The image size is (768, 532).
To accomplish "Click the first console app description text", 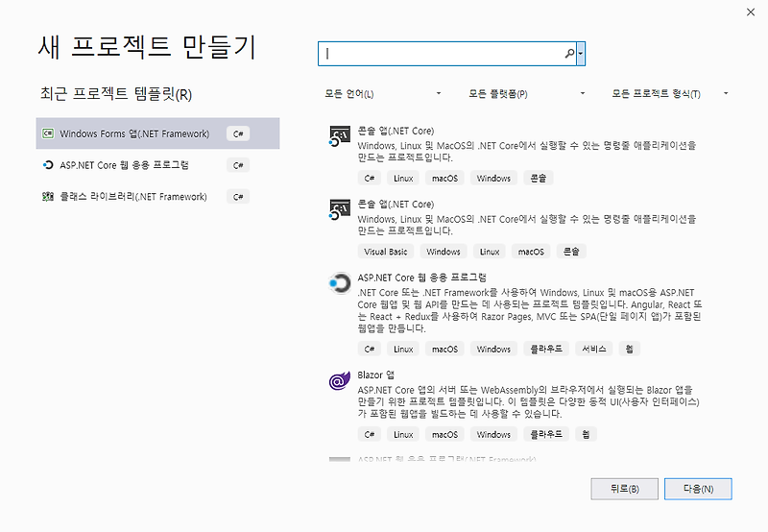I will tap(526, 152).
